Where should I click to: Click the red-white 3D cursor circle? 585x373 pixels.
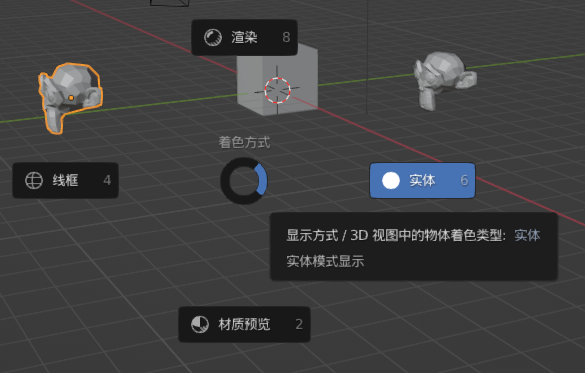[277, 90]
